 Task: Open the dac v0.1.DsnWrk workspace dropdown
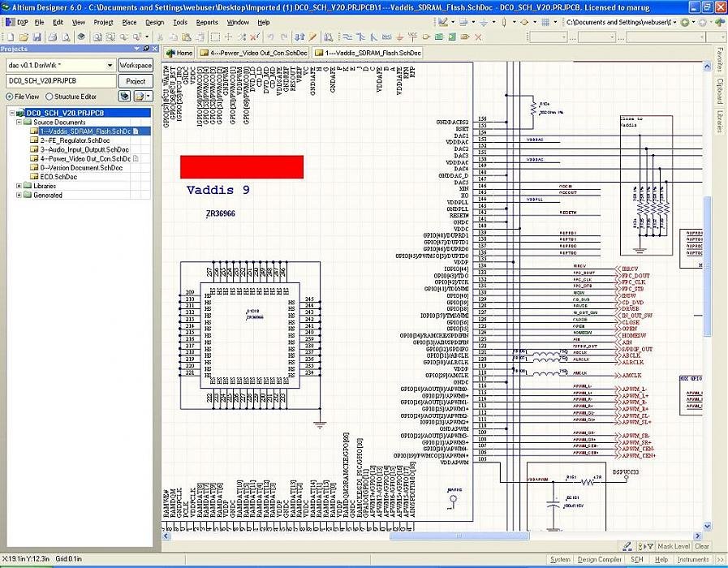[x=110, y=65]
